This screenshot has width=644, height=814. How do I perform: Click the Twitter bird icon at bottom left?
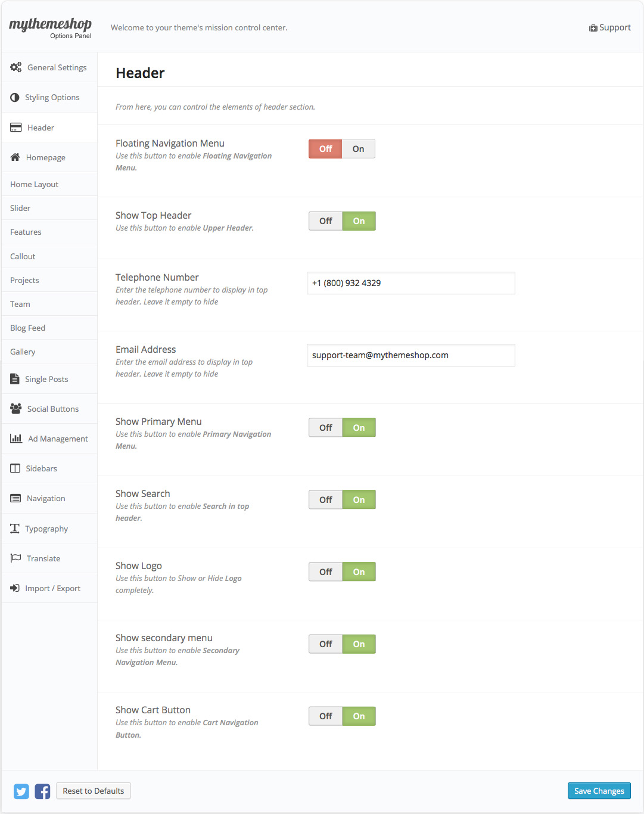pos(21,791)
